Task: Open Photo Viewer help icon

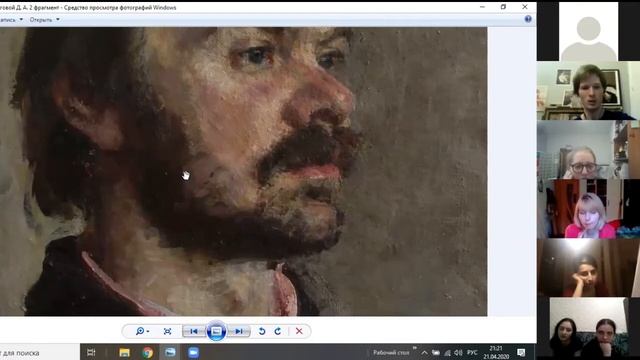Action: click(x=528, y=19)
